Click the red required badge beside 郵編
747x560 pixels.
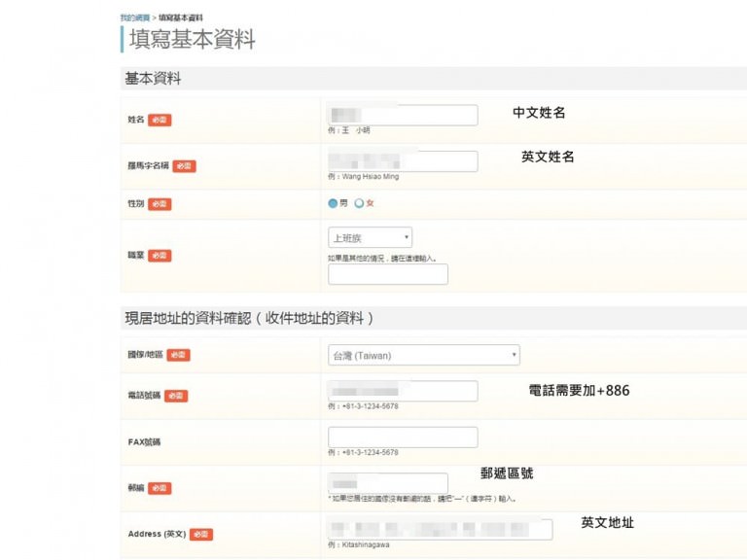coord(160,488)
